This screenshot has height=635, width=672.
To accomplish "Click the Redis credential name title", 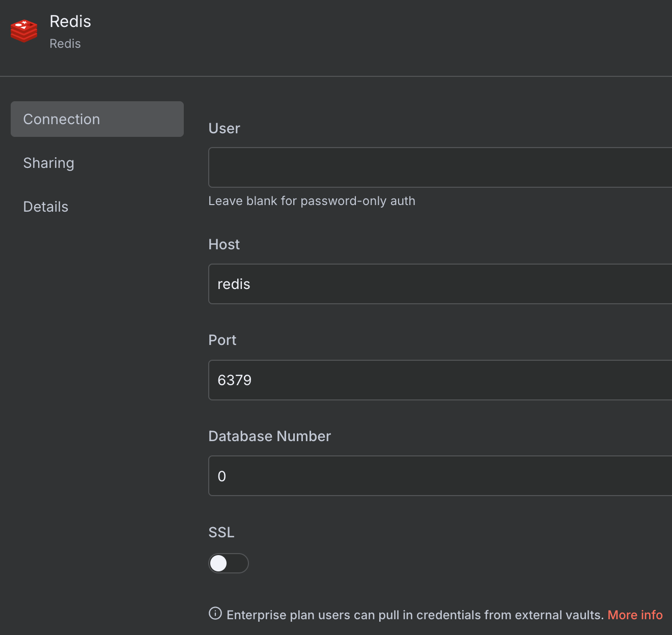I will pos(70,21).
